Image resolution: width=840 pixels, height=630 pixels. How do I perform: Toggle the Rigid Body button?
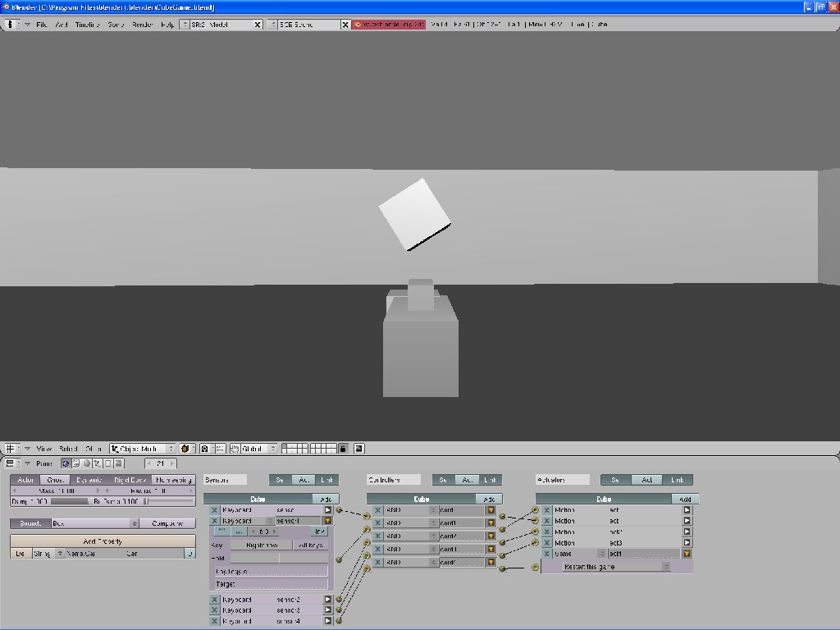[129, 480]
